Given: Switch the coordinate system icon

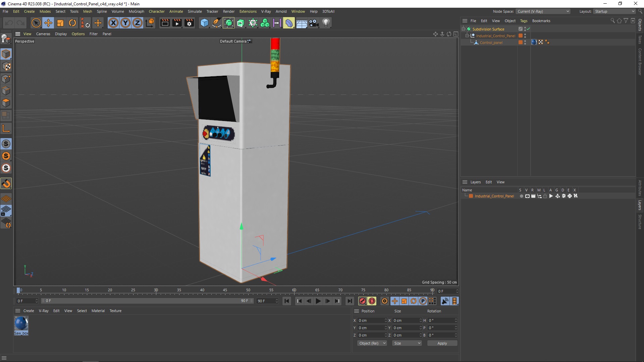Looking at the screenshot, I should pyautogui.click(x=150, y=23).
